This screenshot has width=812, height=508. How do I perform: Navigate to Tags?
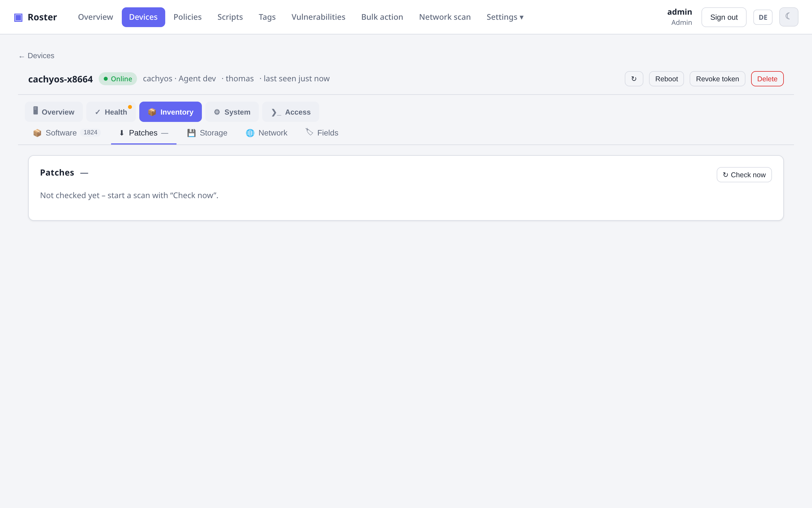[x=267, y=17]
